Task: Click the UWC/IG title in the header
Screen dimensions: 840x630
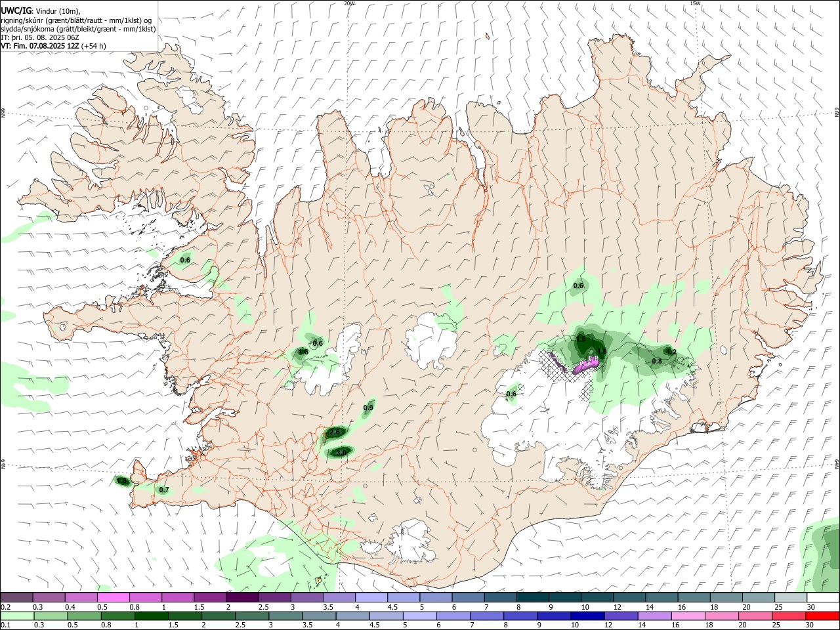Action: pos(15,11)
